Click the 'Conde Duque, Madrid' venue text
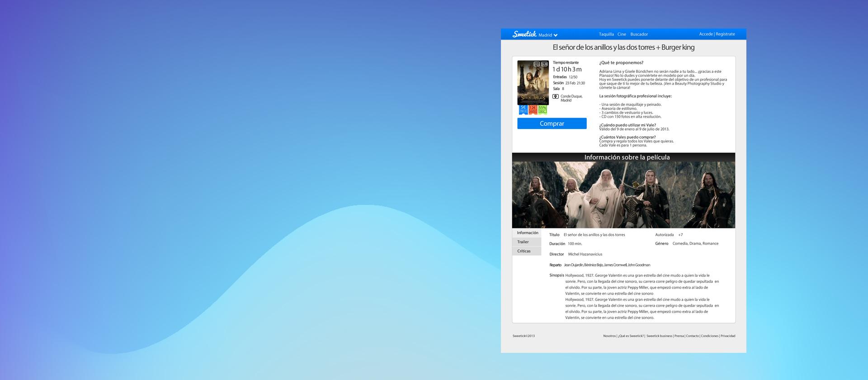This screenshot has width=868, height=380. 571,98
